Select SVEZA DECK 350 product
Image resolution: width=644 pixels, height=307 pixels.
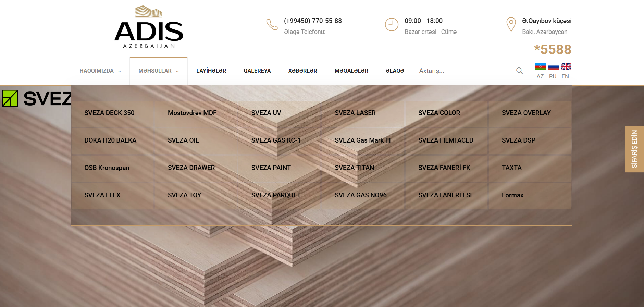click(x=109, y=113)
